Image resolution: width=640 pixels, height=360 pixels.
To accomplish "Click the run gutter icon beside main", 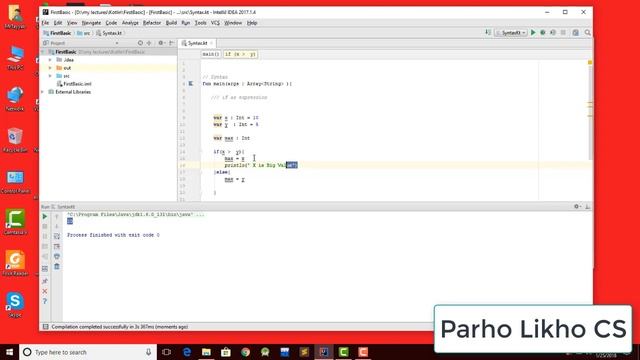I will (x=191, y=84).
